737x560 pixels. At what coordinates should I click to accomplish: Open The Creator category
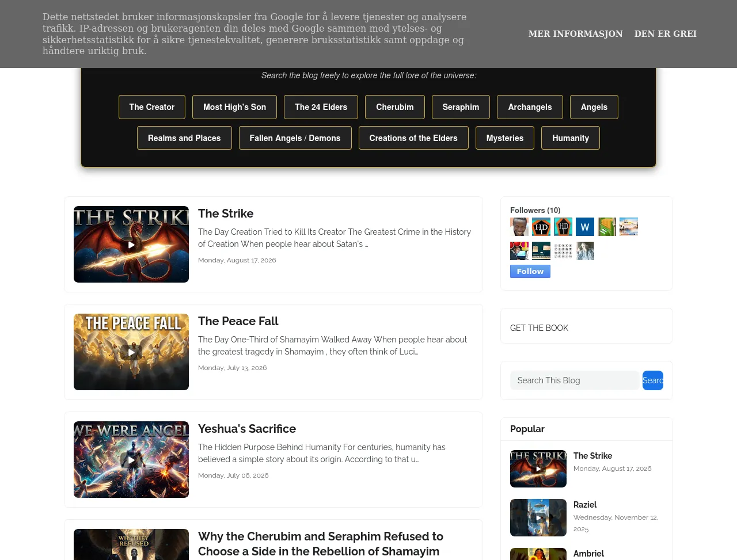[x=152, y=107]
